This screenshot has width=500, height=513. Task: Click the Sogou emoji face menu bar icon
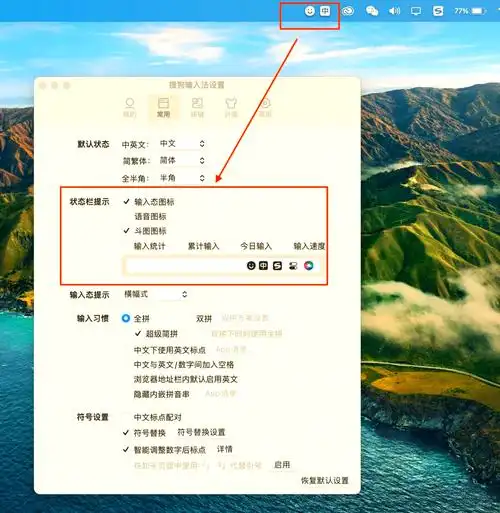pos(310,11)
